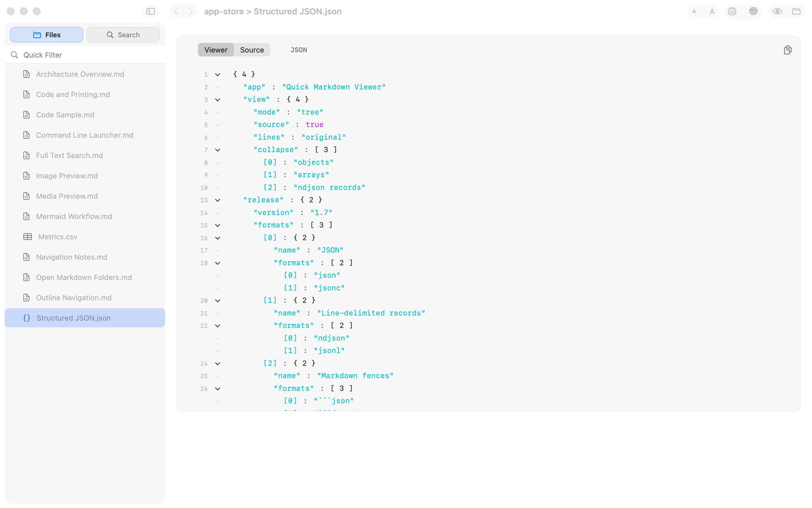Click the JSON file type label
Image resolution: width=812 pixels, height=508 pixels.
(299, 50)
